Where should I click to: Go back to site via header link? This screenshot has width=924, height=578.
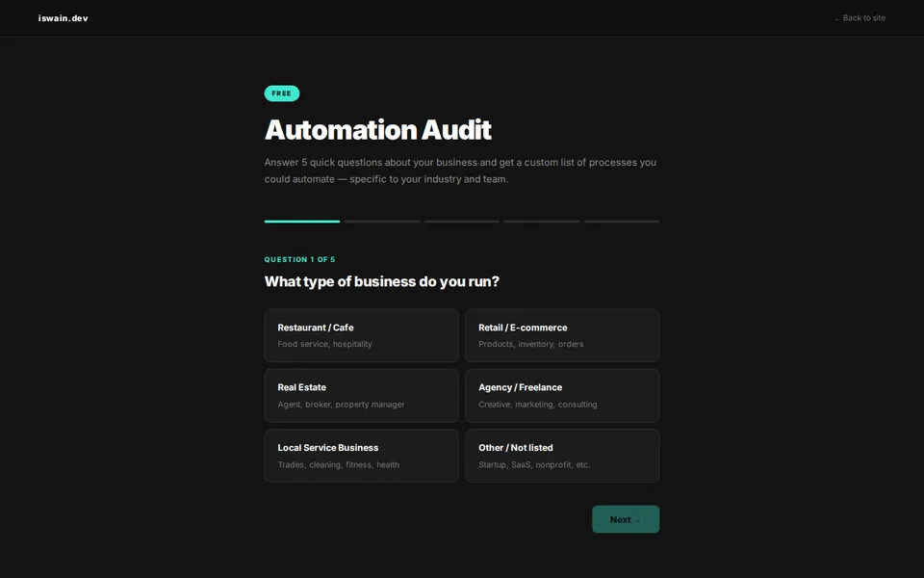860,18
